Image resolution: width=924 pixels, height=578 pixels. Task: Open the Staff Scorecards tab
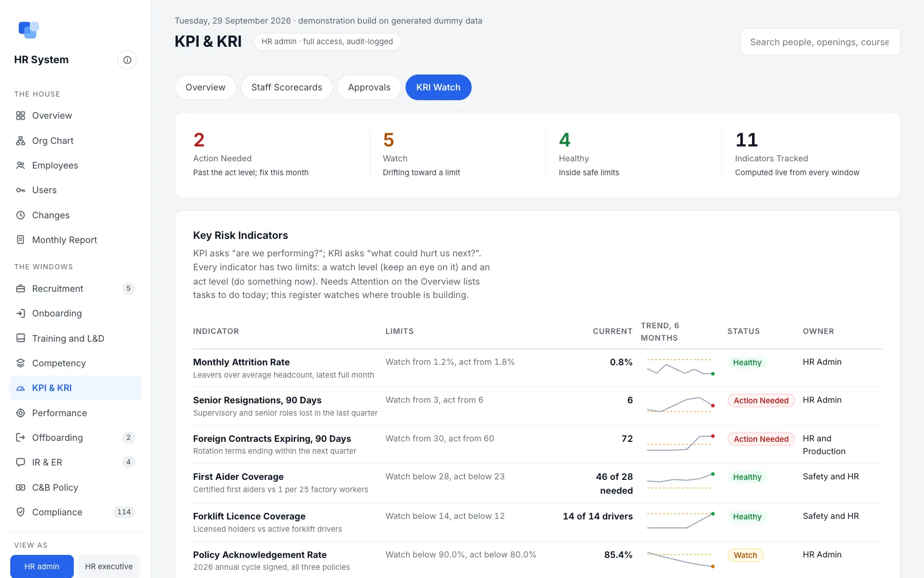click(x=286, y=87)
